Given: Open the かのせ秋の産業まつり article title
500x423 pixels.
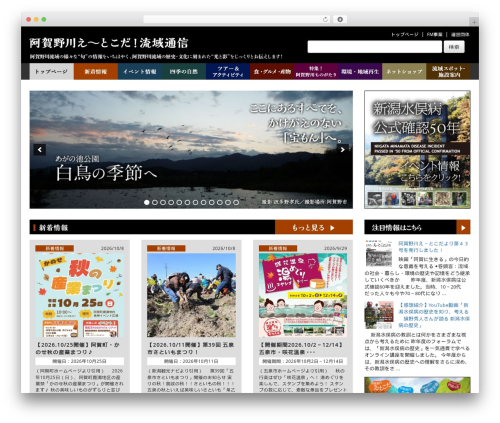Looking at the screenshot, I should (78, 348).
